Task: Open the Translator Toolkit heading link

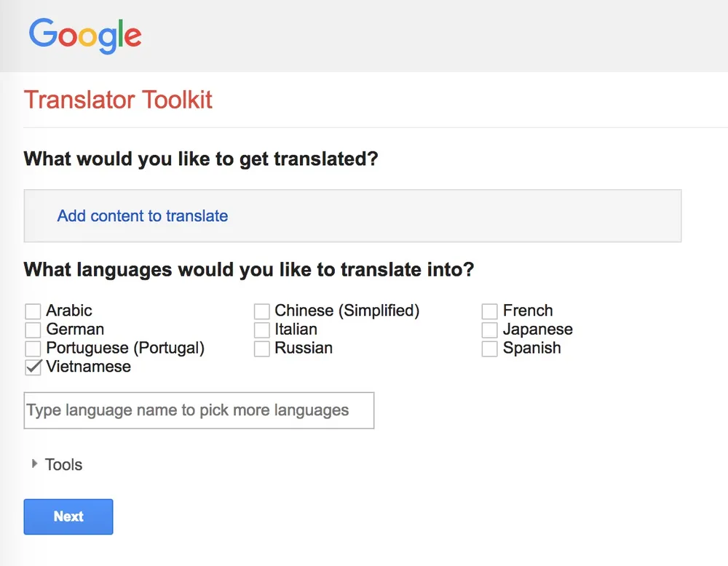Action: coord(118,100)
